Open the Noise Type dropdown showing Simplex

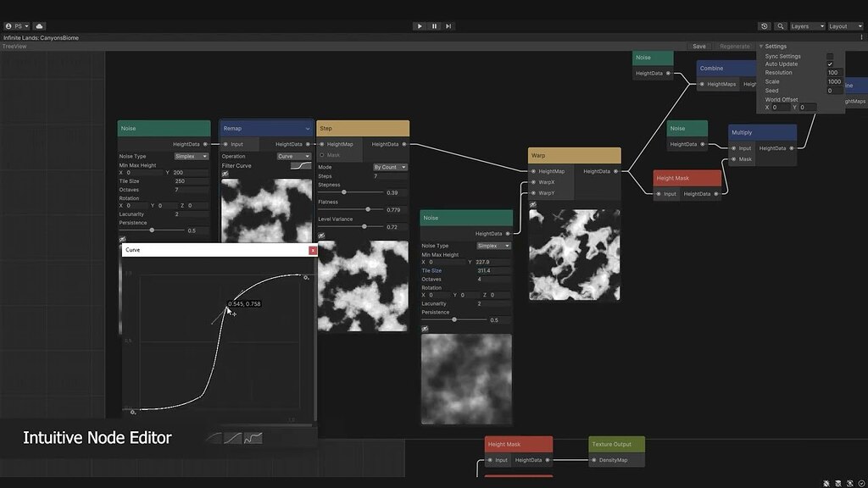[191, 156]
